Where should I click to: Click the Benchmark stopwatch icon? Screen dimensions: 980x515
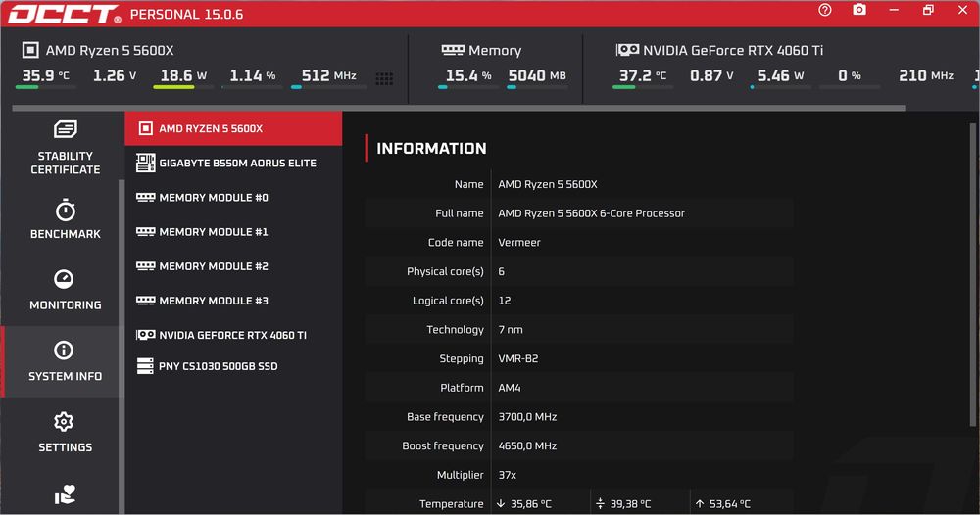tap(65, 211)
